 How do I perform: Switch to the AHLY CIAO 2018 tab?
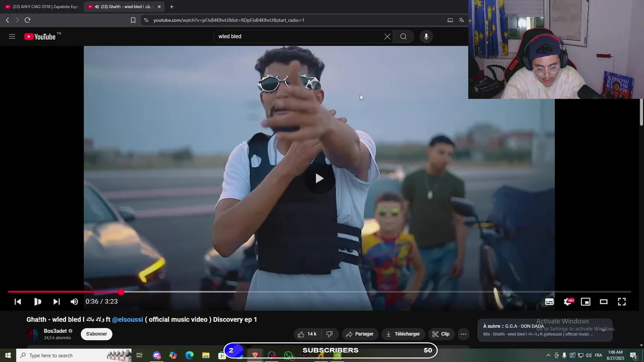pos(42,7)
